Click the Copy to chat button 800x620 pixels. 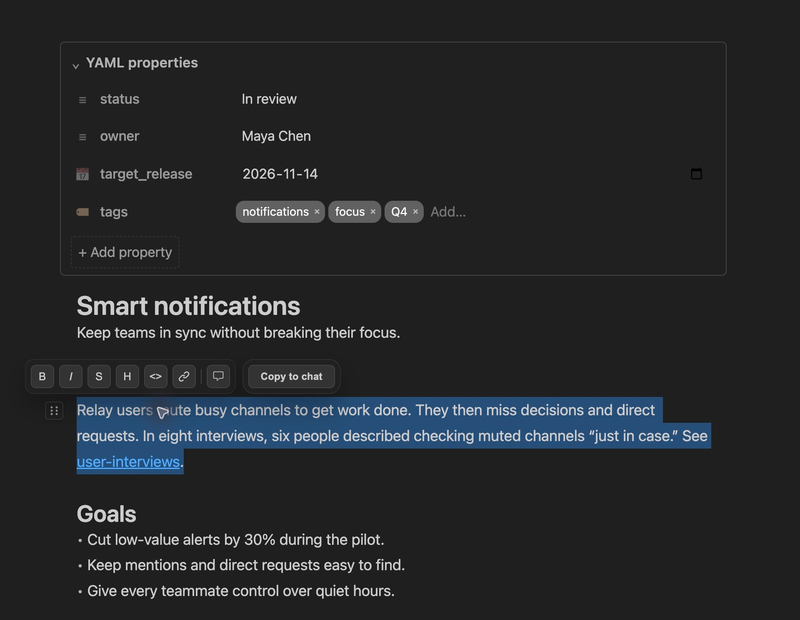coord(291,377)
